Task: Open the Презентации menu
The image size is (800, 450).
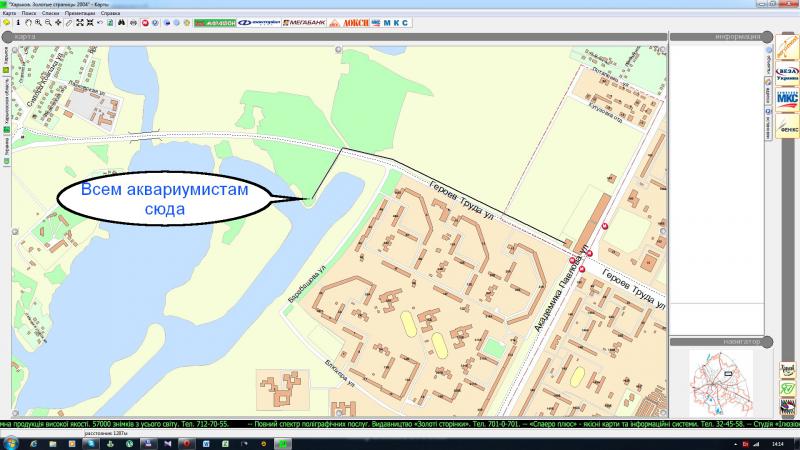Action: click(x=78, y=13)
